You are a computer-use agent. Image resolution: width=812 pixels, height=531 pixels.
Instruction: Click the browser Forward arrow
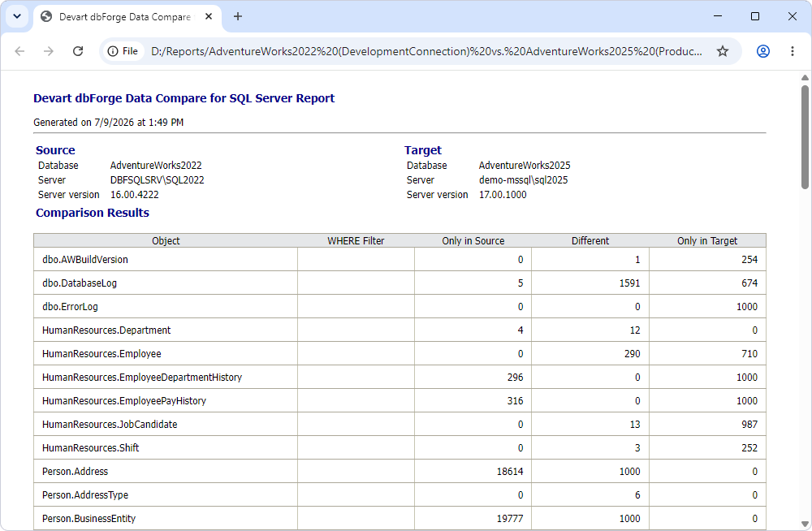(49, 51)
